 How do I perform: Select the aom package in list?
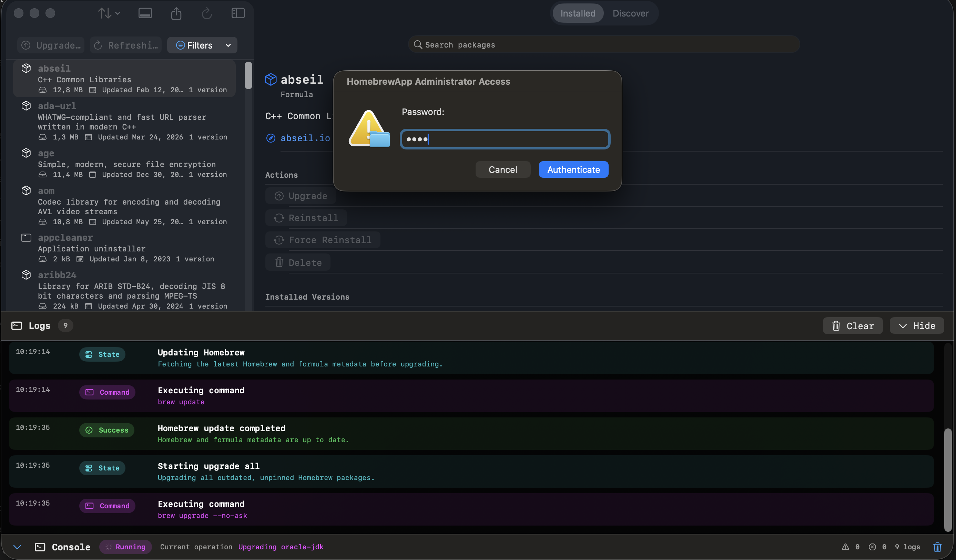[x=124, y=206]
